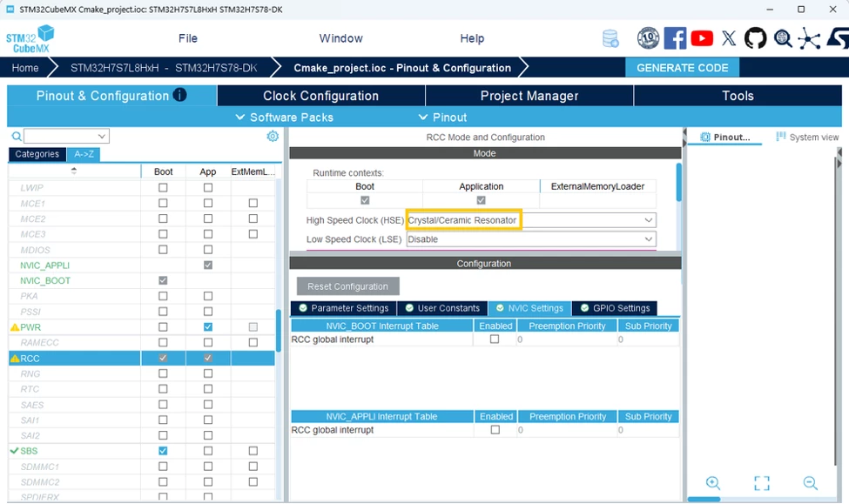The image size is (849, 504).
Task: Click the GENERATE CODE button
Action: pos(682,68)
